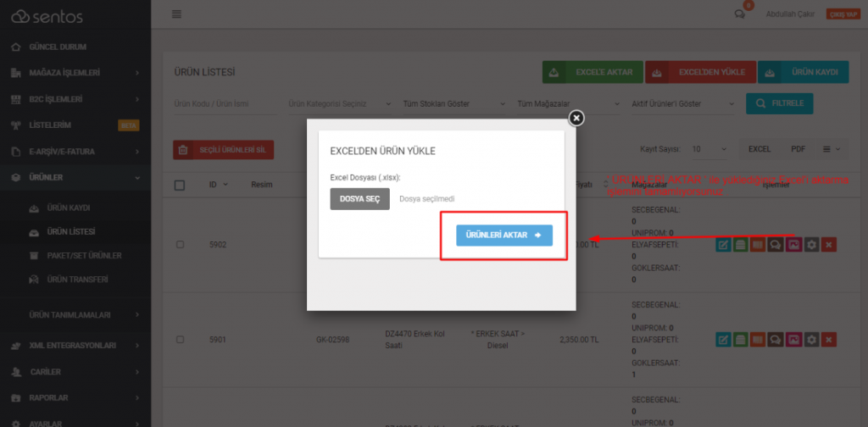The height and width of the screenshot is (427, 868).
Task: Click the Ürün Kodu / Ürün İsmi search field
Action: [224, 104]
